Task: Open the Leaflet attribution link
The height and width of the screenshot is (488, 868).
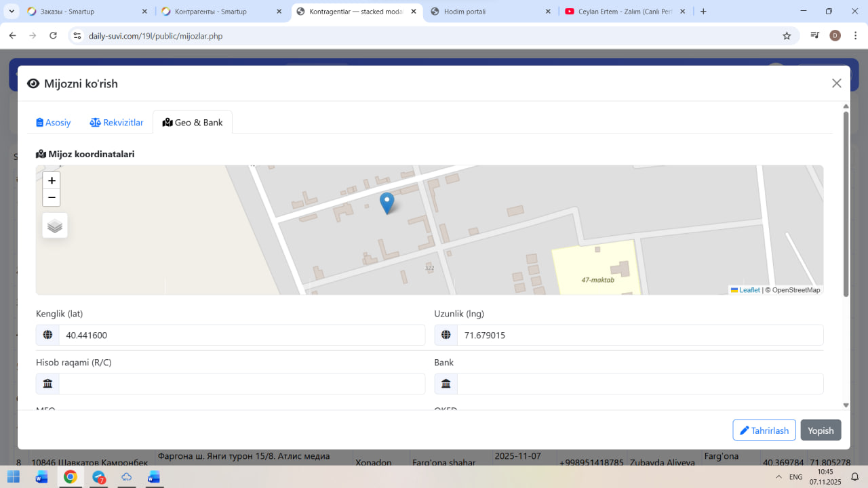Action: pyautogui.click(x=749, y=290)
